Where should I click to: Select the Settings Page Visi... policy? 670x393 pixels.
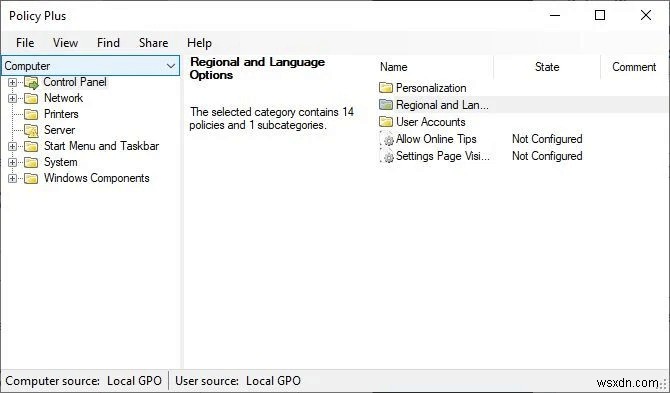coord(443,156)
